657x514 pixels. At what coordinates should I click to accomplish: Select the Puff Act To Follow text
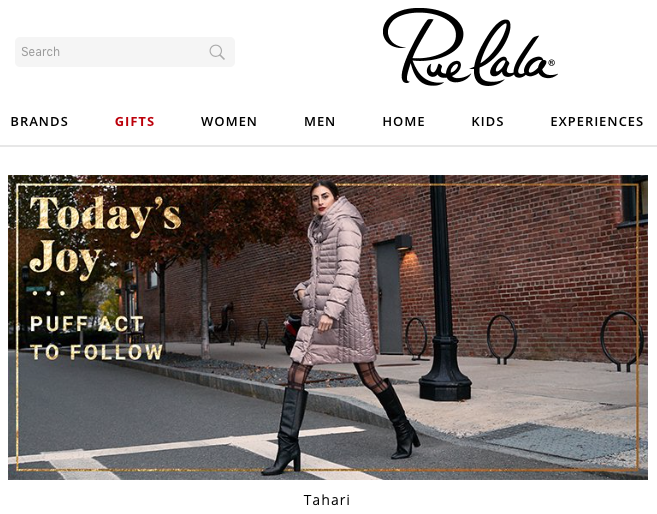click(x=96, y=338)
